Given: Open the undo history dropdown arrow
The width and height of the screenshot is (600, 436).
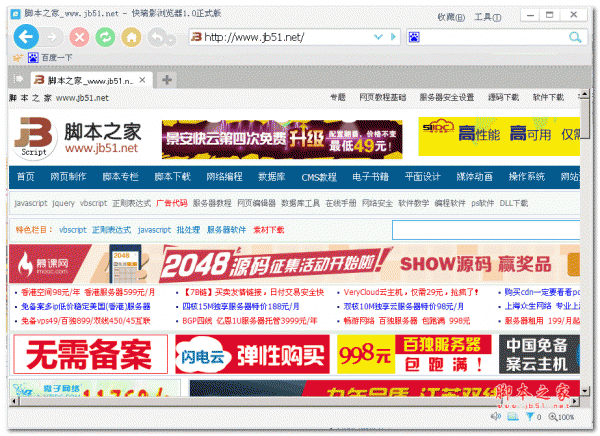Looking at the screenshot, I should pyautogui.click(x=171, y=40).
